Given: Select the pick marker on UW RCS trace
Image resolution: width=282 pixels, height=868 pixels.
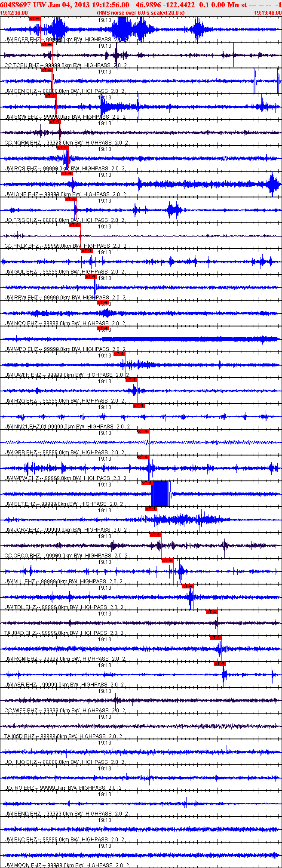Looking at the screenshot, I should (x=63, y=148).
